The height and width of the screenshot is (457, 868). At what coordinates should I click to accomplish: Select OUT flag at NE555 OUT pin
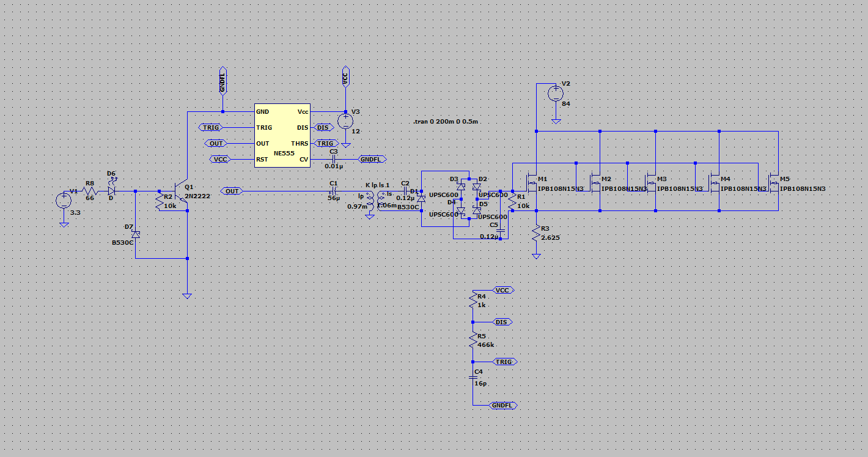(x=216, y=143)
